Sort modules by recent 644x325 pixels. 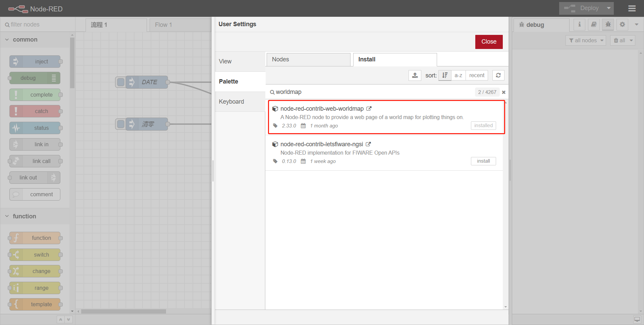coord(477,75)
